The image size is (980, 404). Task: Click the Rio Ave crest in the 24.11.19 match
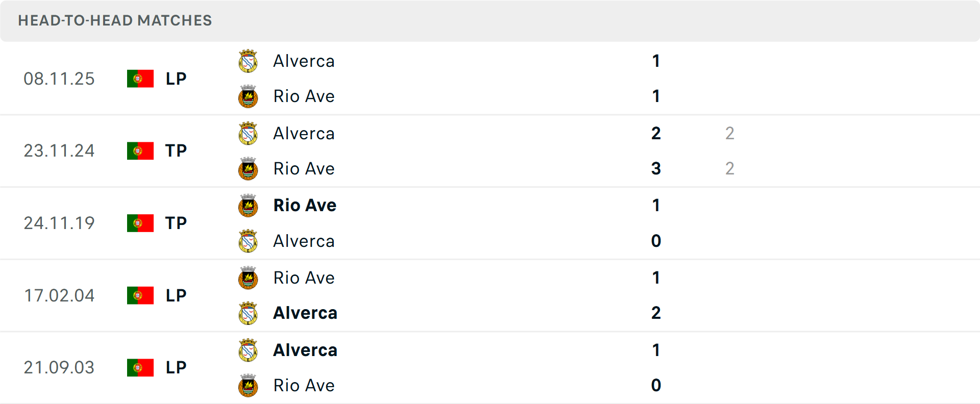248,206
